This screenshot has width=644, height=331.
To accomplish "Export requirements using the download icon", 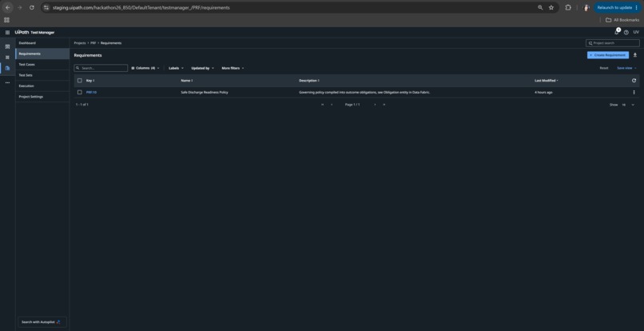I will pos(635,55).
